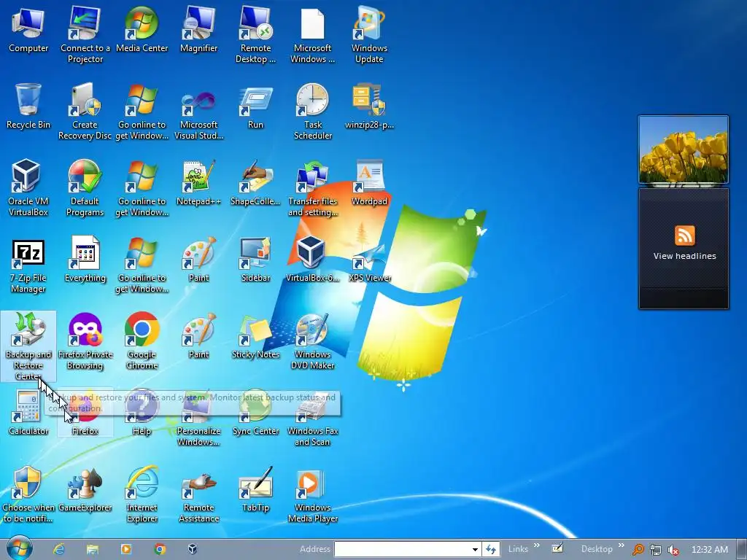Select the Internet Explorer desktop icon
The height and width of the screenshot is (560, 747).
142,494
